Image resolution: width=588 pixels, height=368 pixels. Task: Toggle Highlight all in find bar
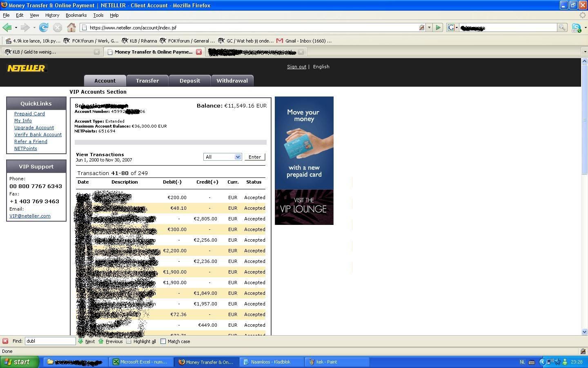(141, 341)
